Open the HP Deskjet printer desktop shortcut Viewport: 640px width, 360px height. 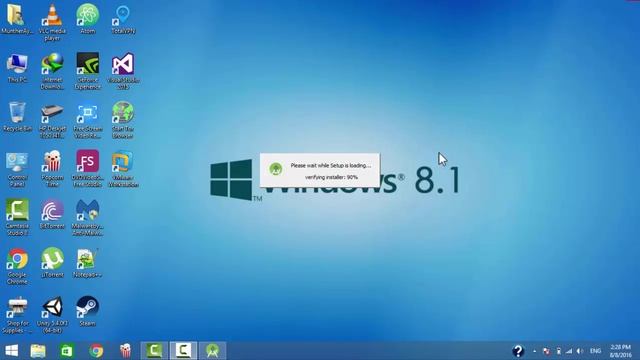[x=52, y=120]
